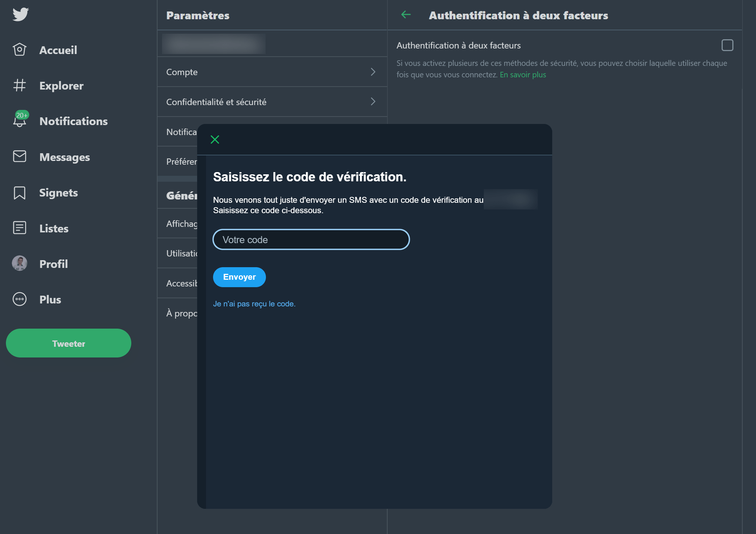Screen dimensions: 756x534
Task: Open Plus more options icon
Action: (x=20, y=299)
